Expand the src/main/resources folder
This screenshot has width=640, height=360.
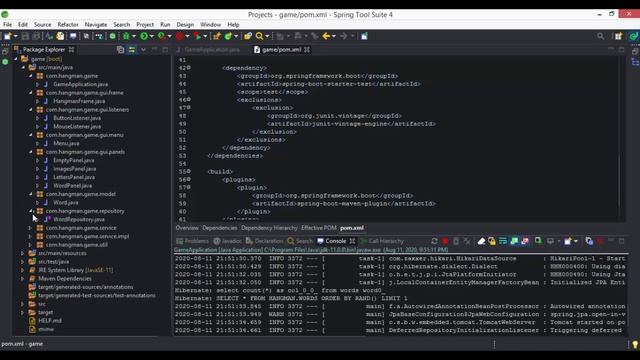[x=23, y=253]
